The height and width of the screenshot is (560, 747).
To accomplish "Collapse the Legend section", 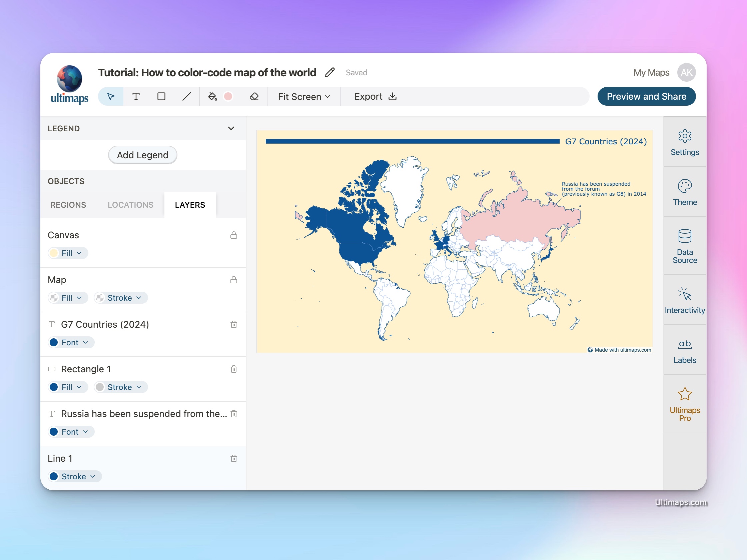I will (231, 128).
